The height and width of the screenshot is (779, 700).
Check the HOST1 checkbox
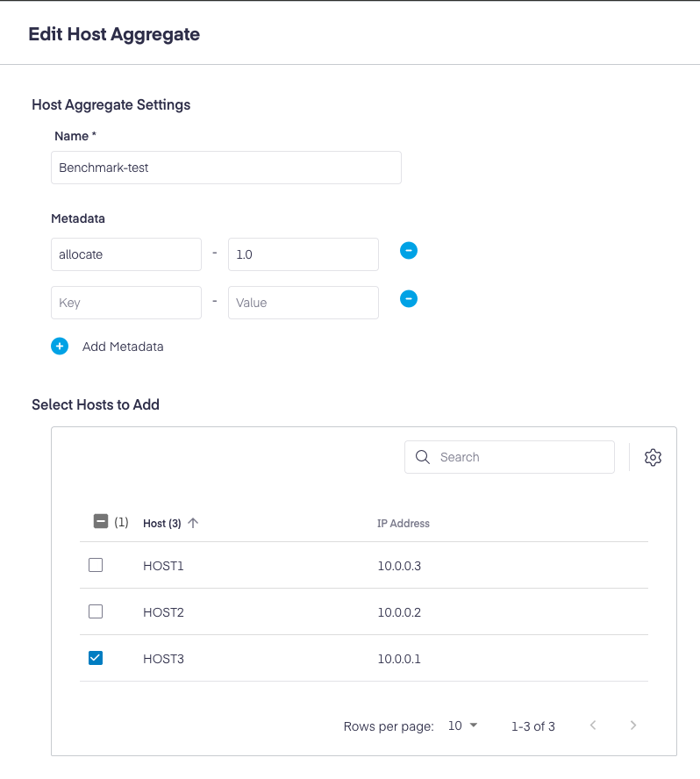[x=96, y=565]
